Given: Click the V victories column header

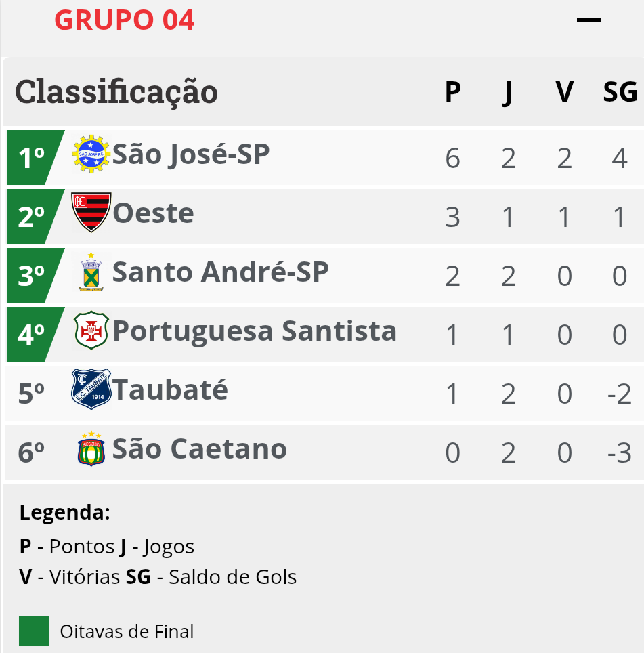Looking at the screenshot, I should (565, 91).
